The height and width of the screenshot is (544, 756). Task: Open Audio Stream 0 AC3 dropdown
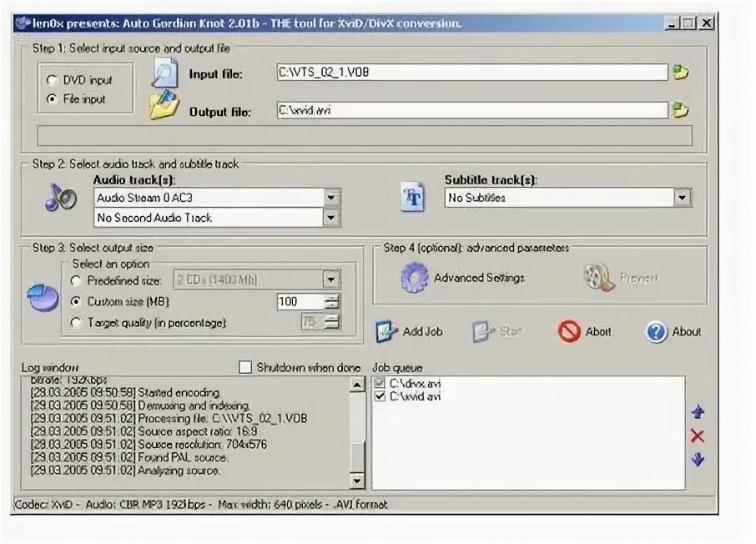pyautogui.click(x=331, y=197)
